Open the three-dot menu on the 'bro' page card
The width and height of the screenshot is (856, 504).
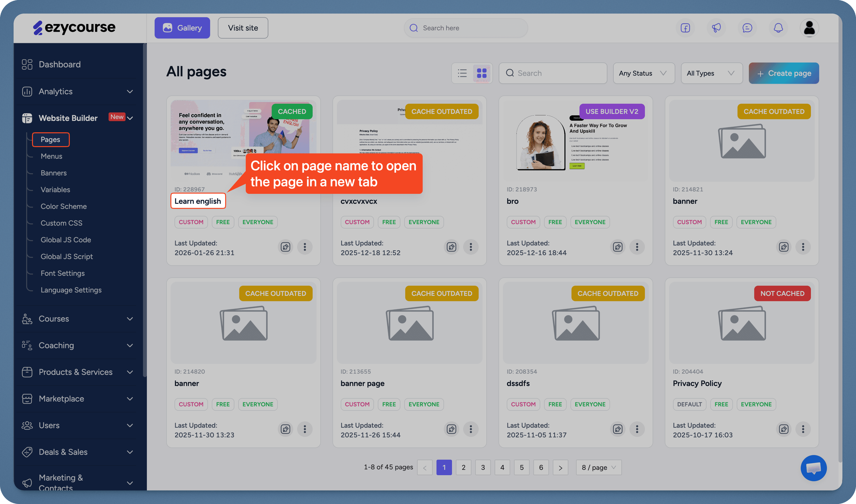[637, 247]
